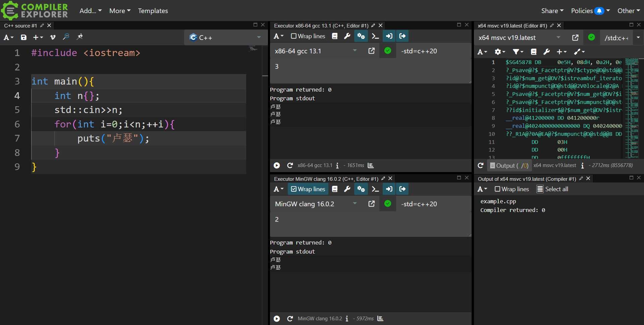
Task: Open timing chart icon in clang executor status
Action: [380, 319]
